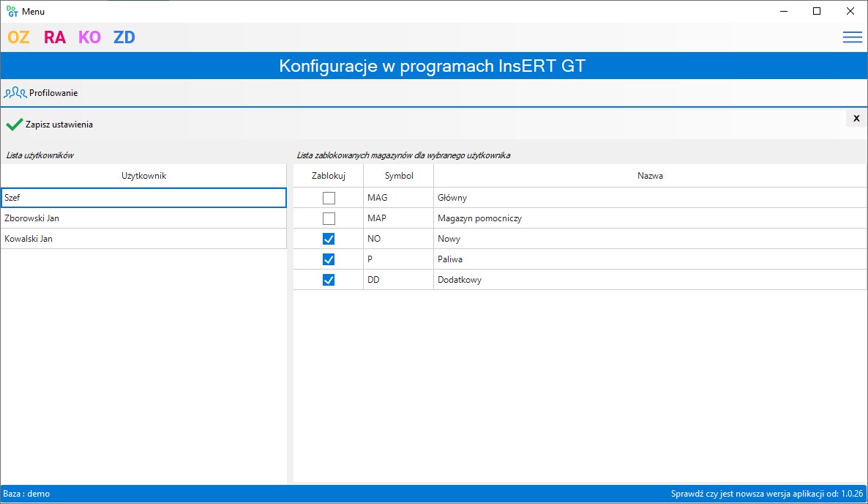This screenshot has width=868, height=504.
Task: Enable blocking for the MAG warehouse
Action: pyautogui.click(x=327, y=197)
